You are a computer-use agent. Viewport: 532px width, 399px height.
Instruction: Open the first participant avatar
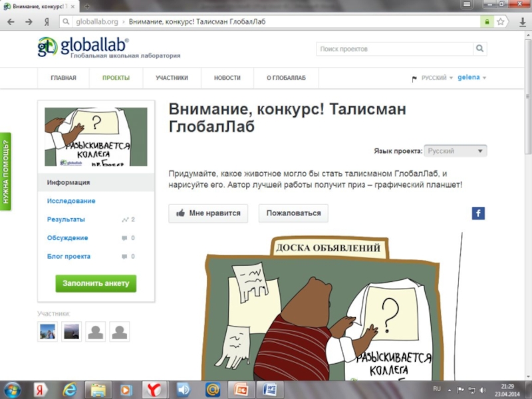click(x=47, y=331)
